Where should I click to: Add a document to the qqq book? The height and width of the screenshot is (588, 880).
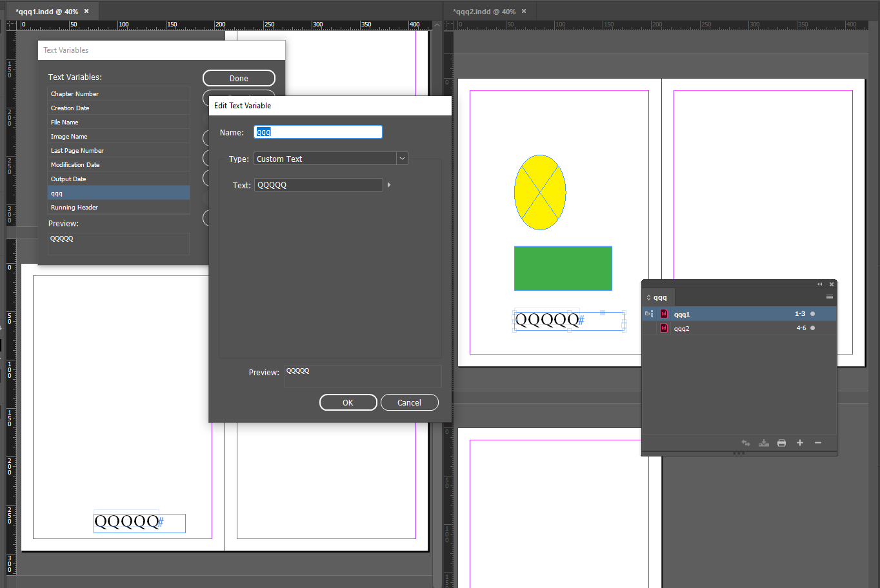pos(799,443)
